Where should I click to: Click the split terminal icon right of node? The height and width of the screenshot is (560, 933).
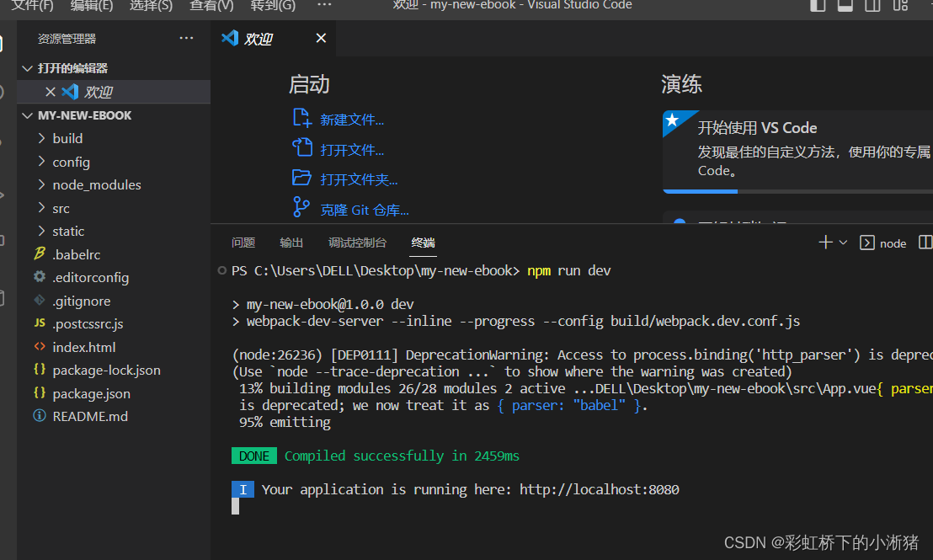925,243
